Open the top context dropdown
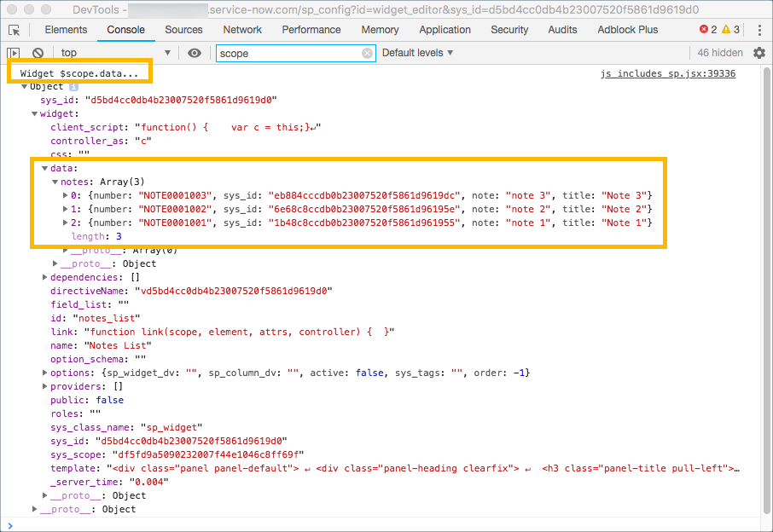The height and width of the screenshot is (532, 773). click(x=115, y=53)
